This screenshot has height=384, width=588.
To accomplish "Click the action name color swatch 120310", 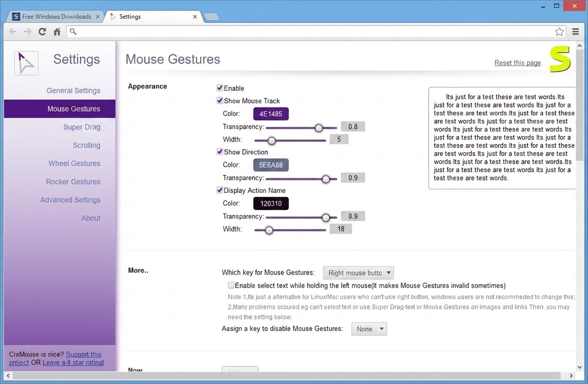I will [x=271, y=204].
